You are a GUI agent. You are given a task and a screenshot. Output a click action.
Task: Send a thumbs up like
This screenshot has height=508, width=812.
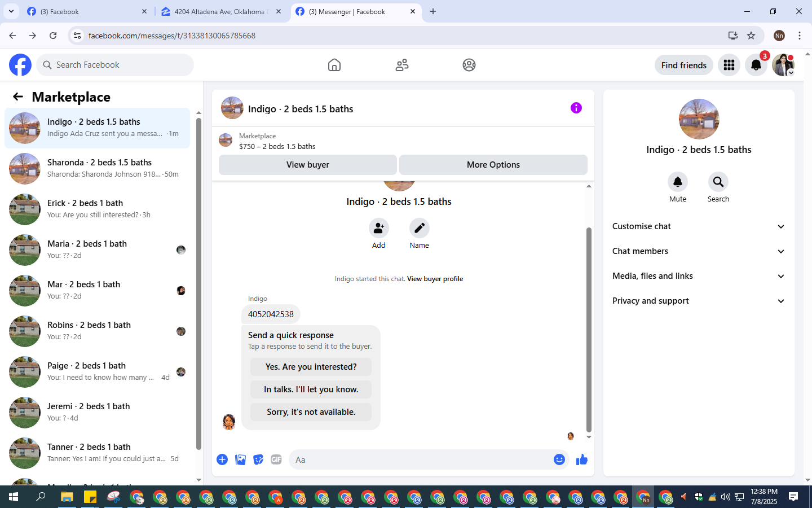tap(582, 459)
